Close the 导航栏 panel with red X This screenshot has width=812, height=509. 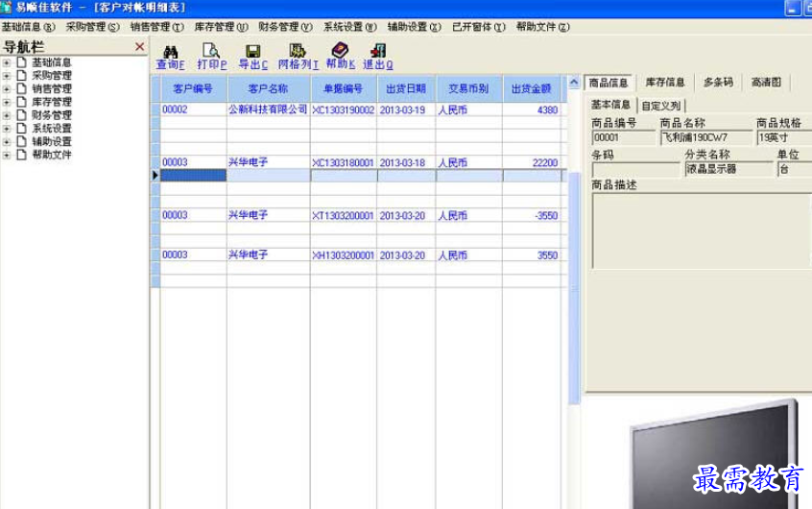(x=139, y=47)
